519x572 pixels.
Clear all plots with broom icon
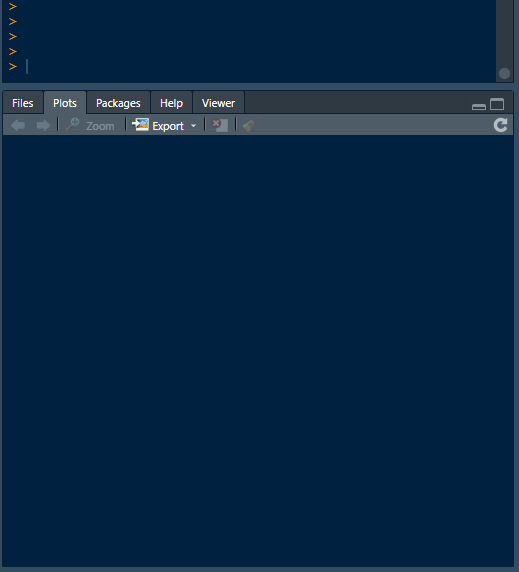point(250,124)
